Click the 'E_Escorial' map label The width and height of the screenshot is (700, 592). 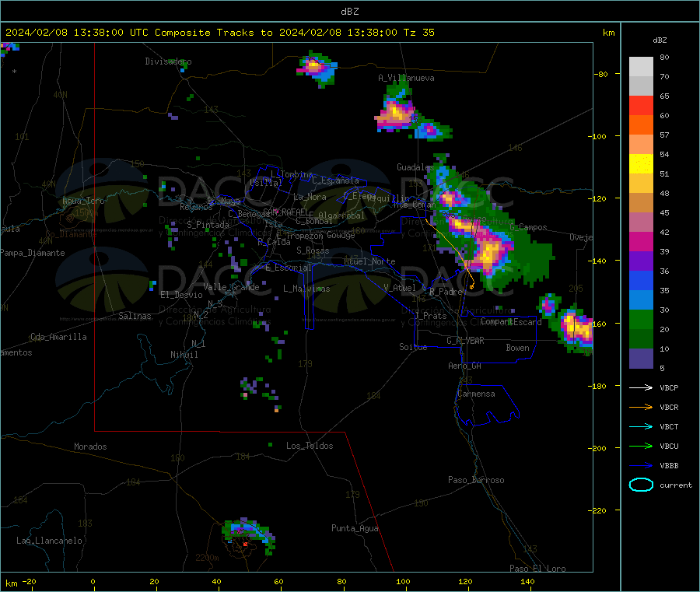[x=289, y=268]
